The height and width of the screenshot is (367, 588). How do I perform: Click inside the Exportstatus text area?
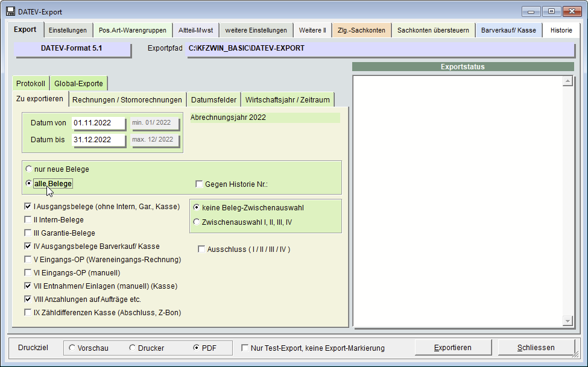tap(458, 201)
